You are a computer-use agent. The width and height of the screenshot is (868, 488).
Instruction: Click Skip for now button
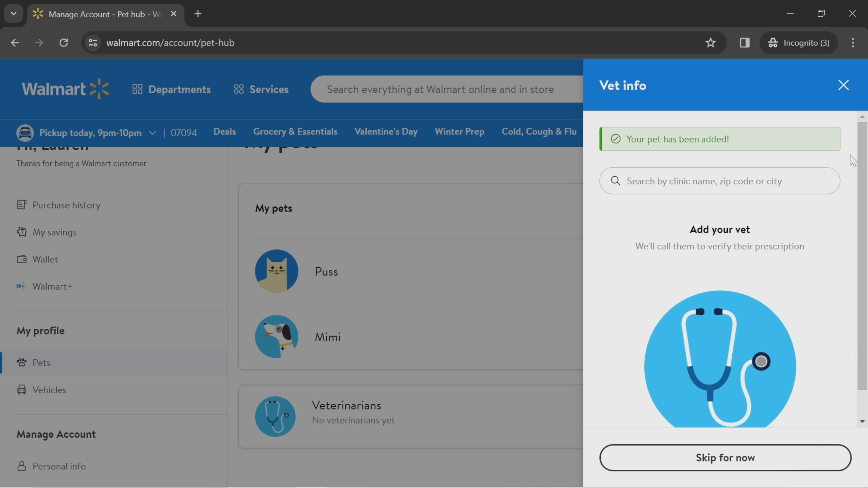pyautogui.click(x=725, y=458)
